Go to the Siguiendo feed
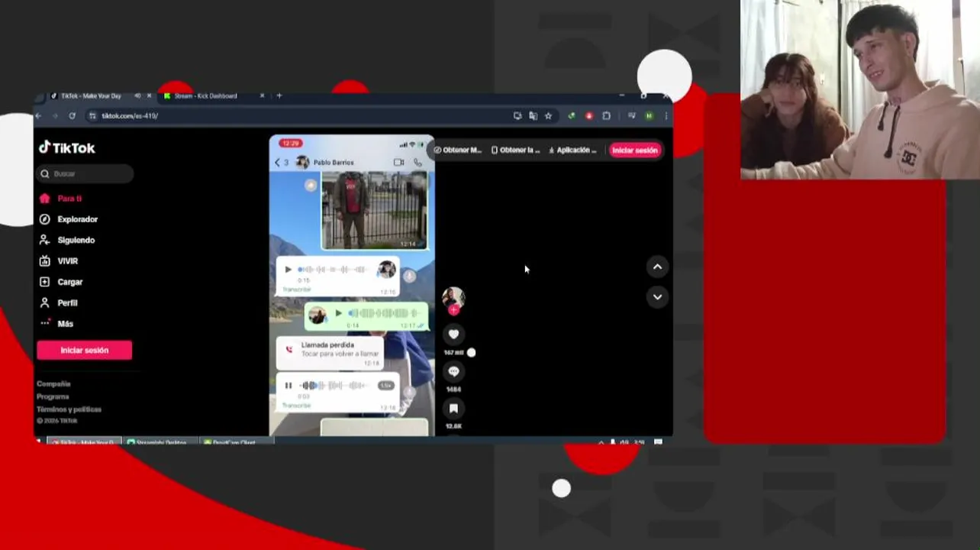 [x=67, y=240]
